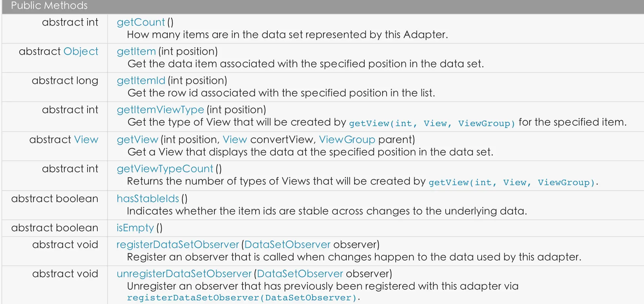The width and height of the screenshot is (644, 304).
Task: Click getView code link in getItemViewType description
Action: pyautogui.click(x=432, y=124)
